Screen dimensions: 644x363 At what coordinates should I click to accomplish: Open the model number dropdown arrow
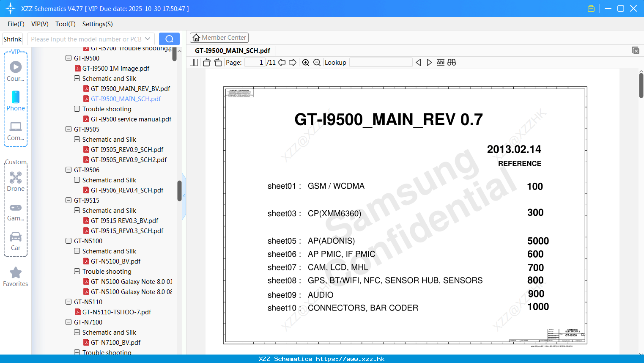coord(148,39)
